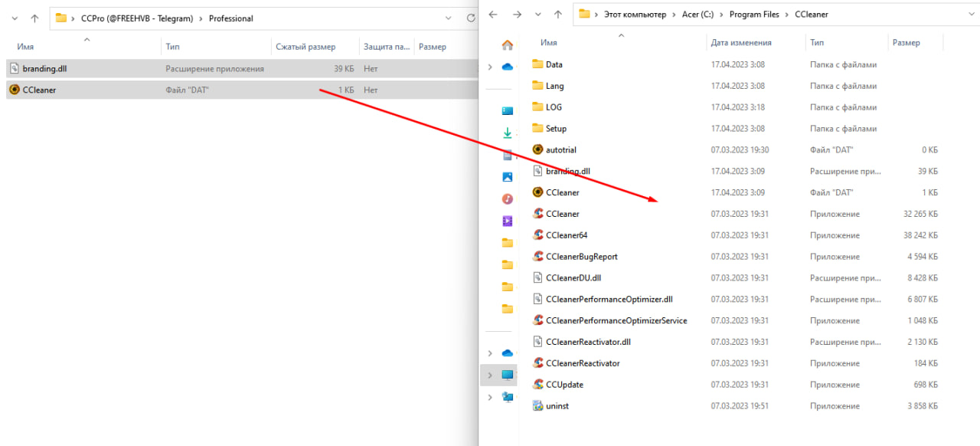Image resolution: width=980 pixels, height=446 pixels.
Task: Select the CCleanerDU.dll file icon
Action: click(x=537, y=278)
